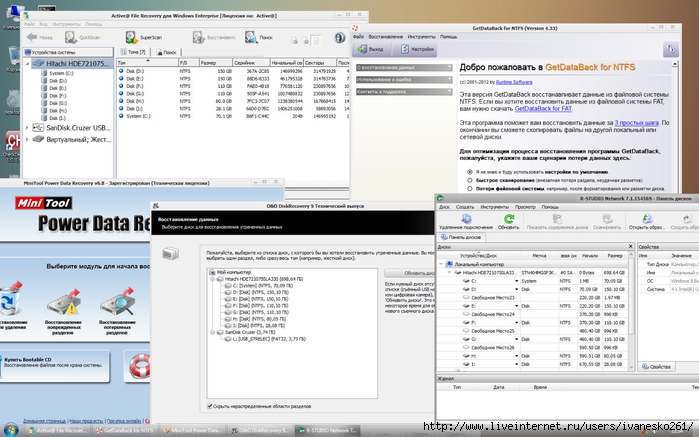Click the lifebuoy help icon in MiniTool

click(140, 366)
